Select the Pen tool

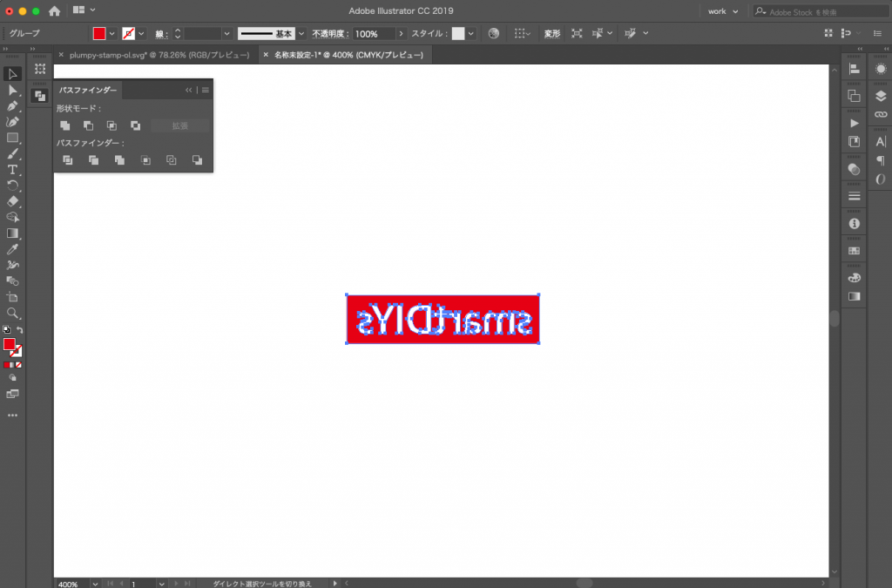[12, 105]
